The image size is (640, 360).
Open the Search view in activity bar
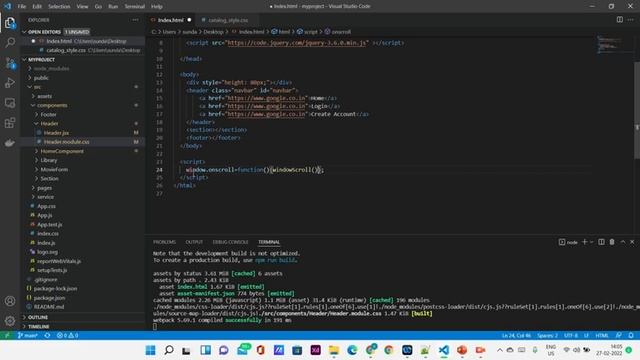point(10,42)
